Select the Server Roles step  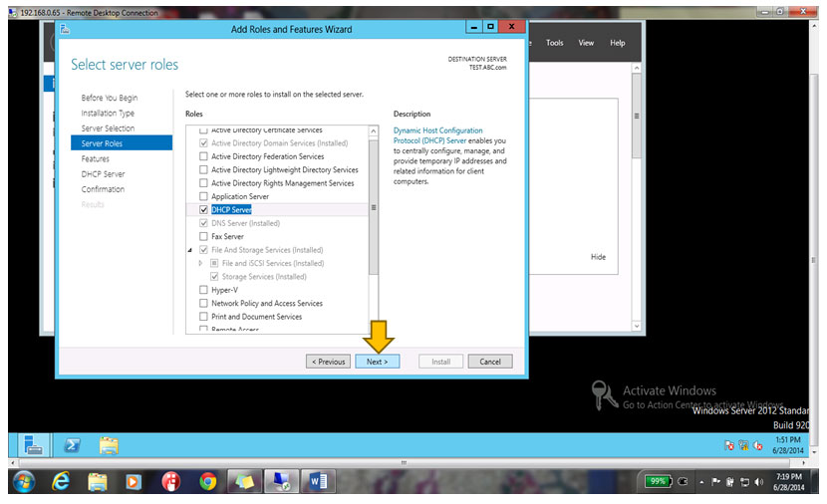pos(122,143)
